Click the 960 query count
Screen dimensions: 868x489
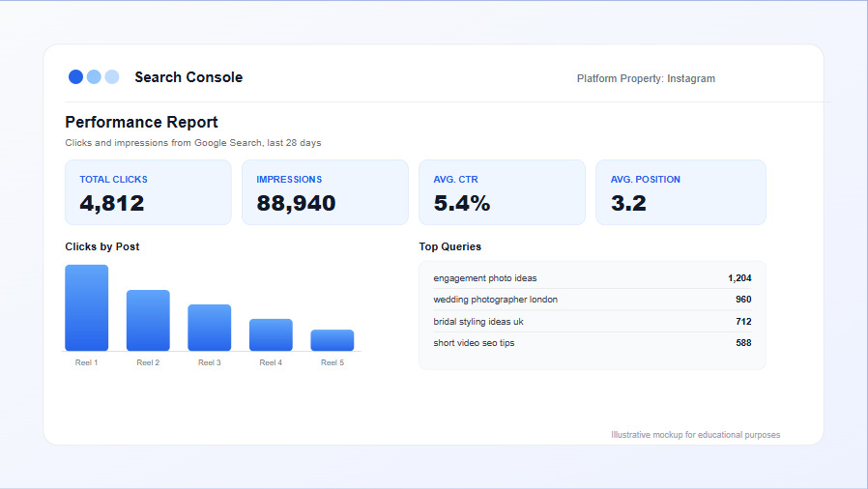[743, 300]
